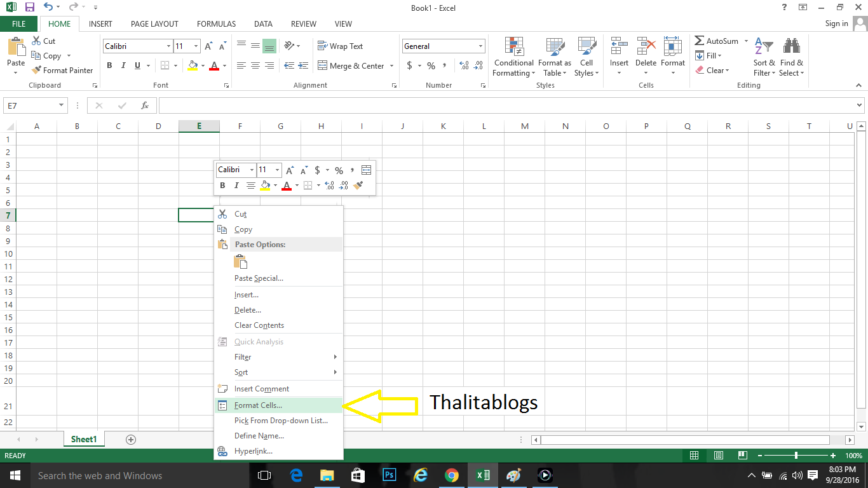Click the Sign in link

click(836, 24)
